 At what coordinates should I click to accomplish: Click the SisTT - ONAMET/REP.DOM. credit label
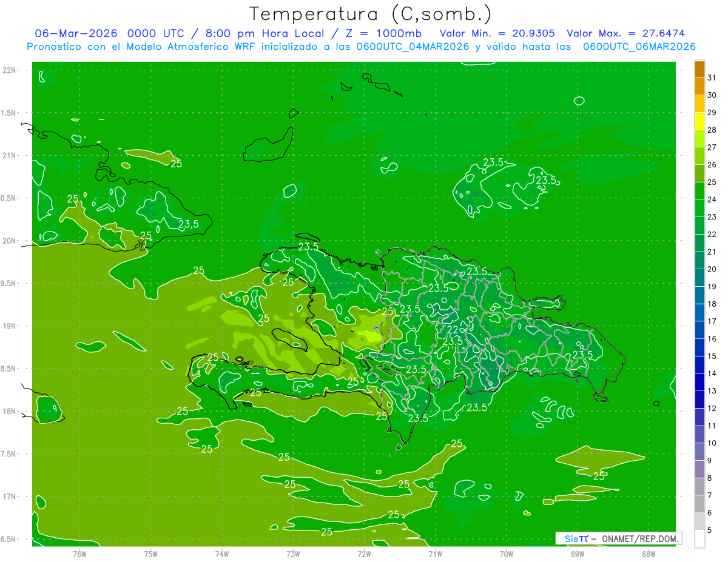619,538
